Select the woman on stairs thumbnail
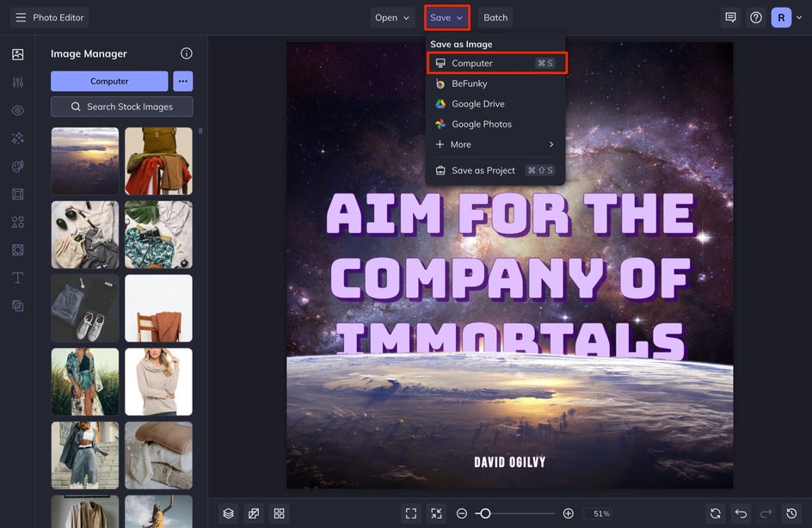This screenshot has width=812, height=528. 85,455
